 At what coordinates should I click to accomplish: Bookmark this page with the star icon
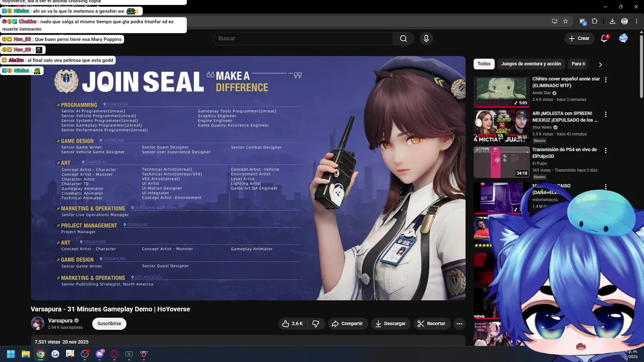566,21
